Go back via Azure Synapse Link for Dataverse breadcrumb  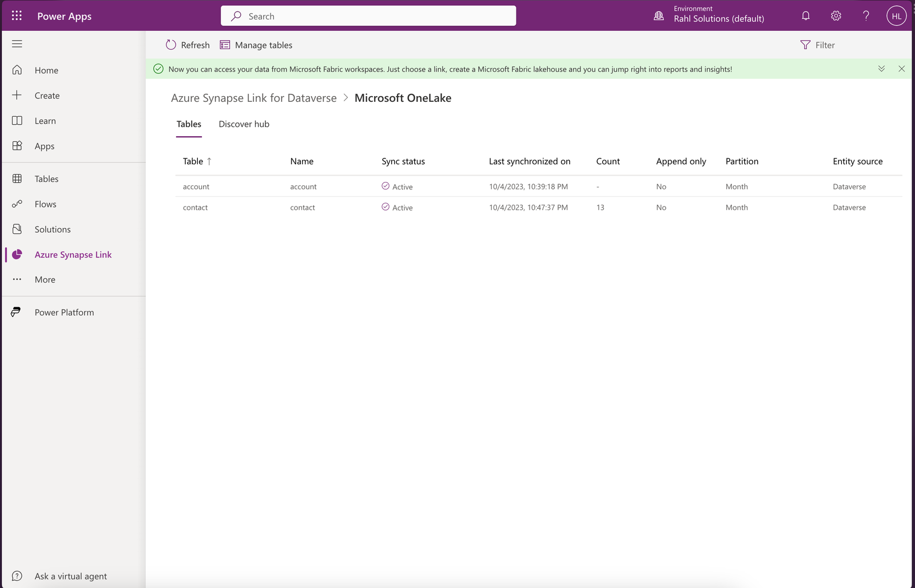(253, 98)
